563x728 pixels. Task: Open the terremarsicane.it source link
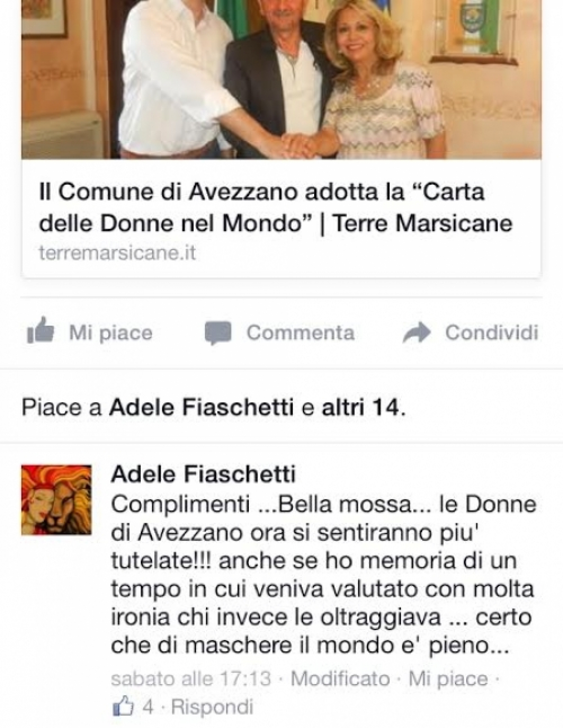[x=117, y=253]
